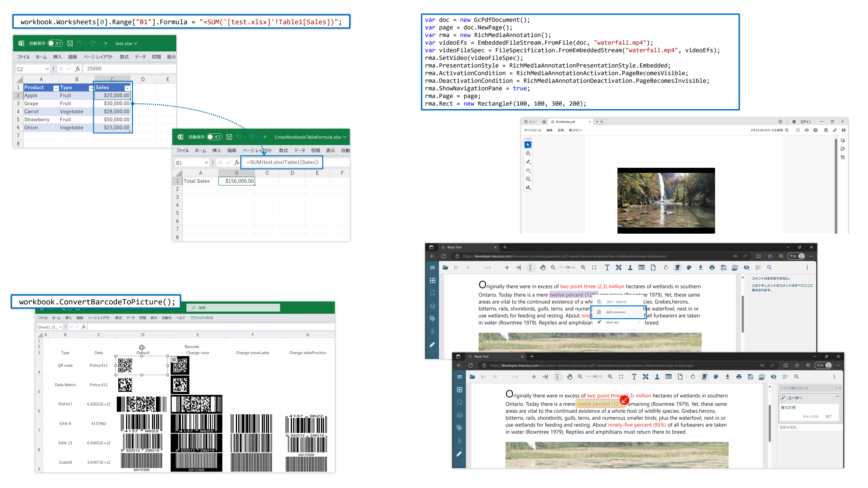Image resolution: width=868 pixels, height=488 pixels.
Task: Click the copy link icon in Acrobat
Action: point(835,130)
